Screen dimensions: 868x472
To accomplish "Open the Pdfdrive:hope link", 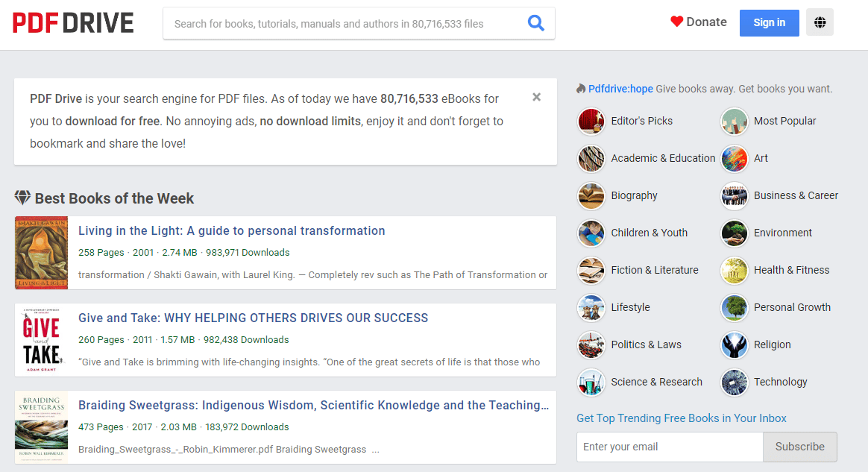I will pyautogui.click(x=620, y=89).
